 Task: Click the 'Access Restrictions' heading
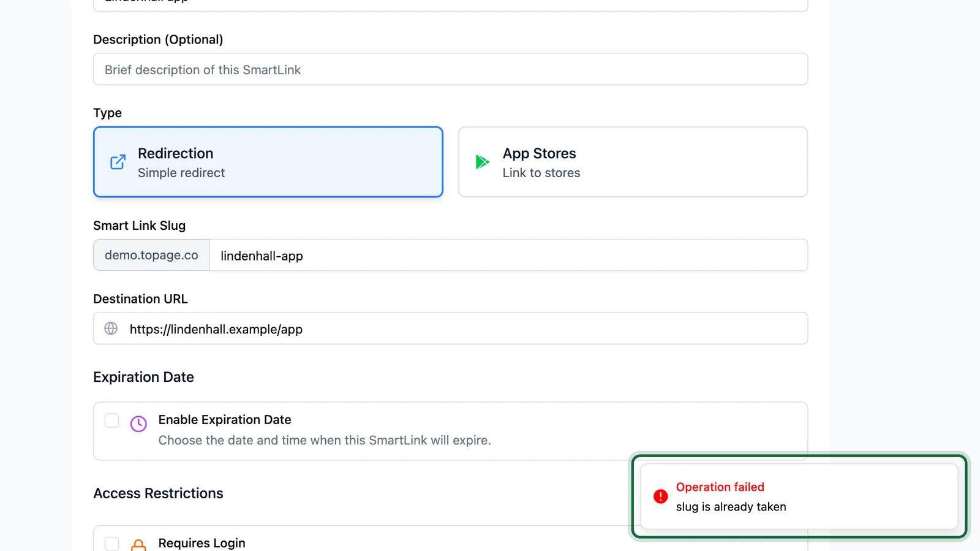tap(158, 493)
